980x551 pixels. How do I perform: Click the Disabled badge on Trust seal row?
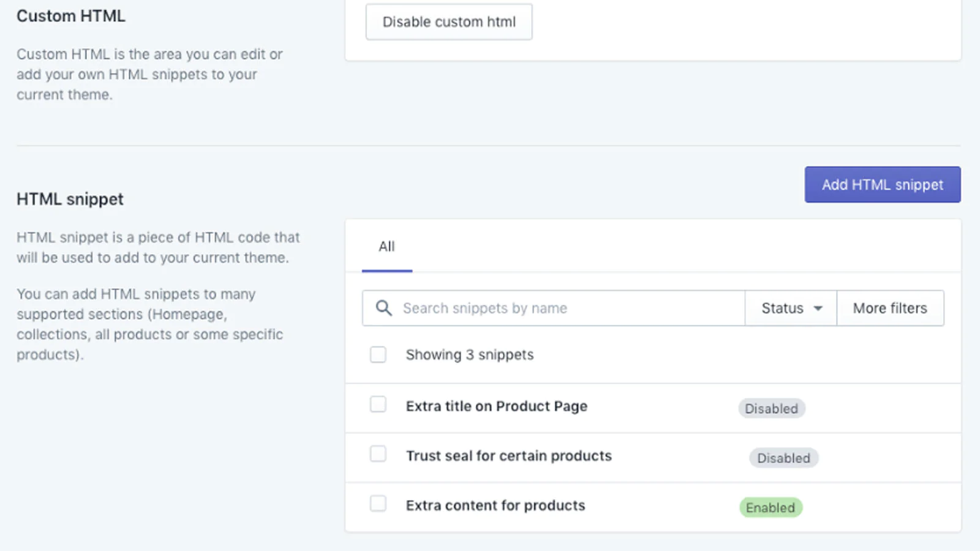783,458
